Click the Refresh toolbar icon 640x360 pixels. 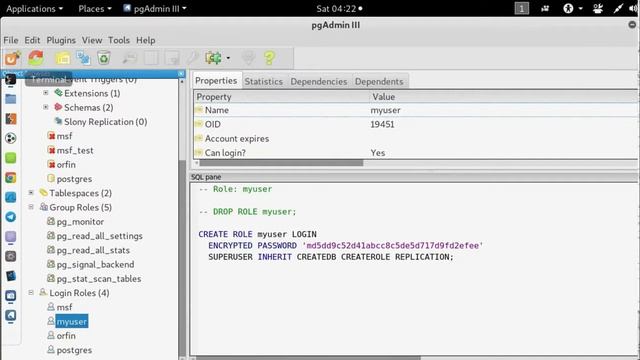pos(36,58)
